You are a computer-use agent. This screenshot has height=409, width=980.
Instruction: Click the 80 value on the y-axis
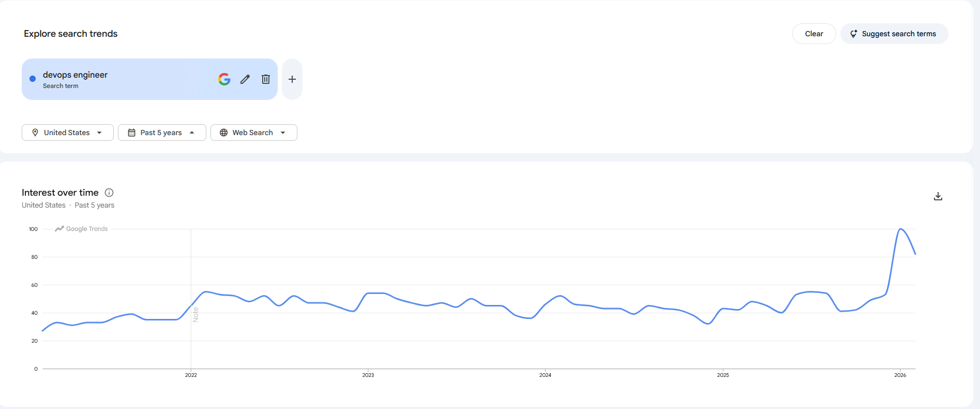[x=35, y=257]
